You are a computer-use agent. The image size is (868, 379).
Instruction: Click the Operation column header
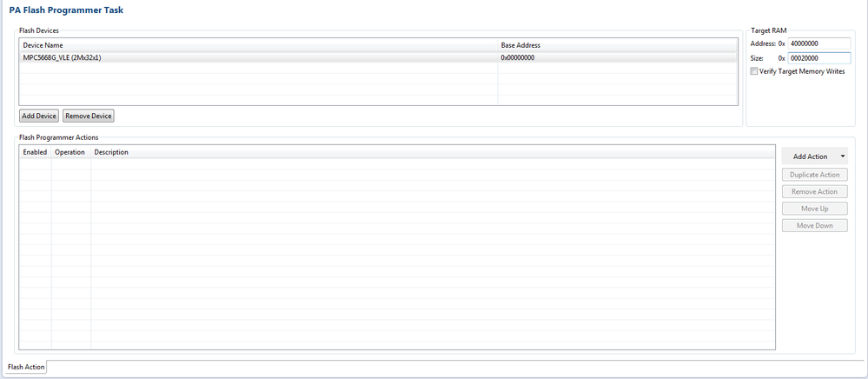pyautogui.click(x=71, y=152)
